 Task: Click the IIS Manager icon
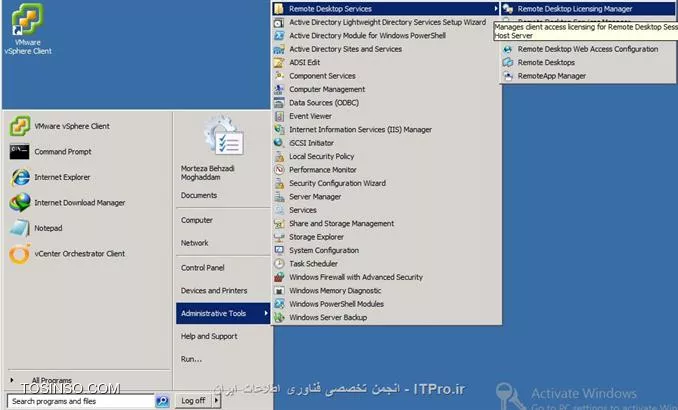279,129
